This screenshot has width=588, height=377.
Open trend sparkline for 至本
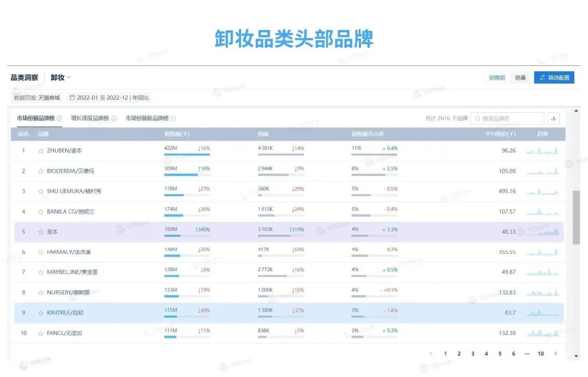[x=542, y=232]
